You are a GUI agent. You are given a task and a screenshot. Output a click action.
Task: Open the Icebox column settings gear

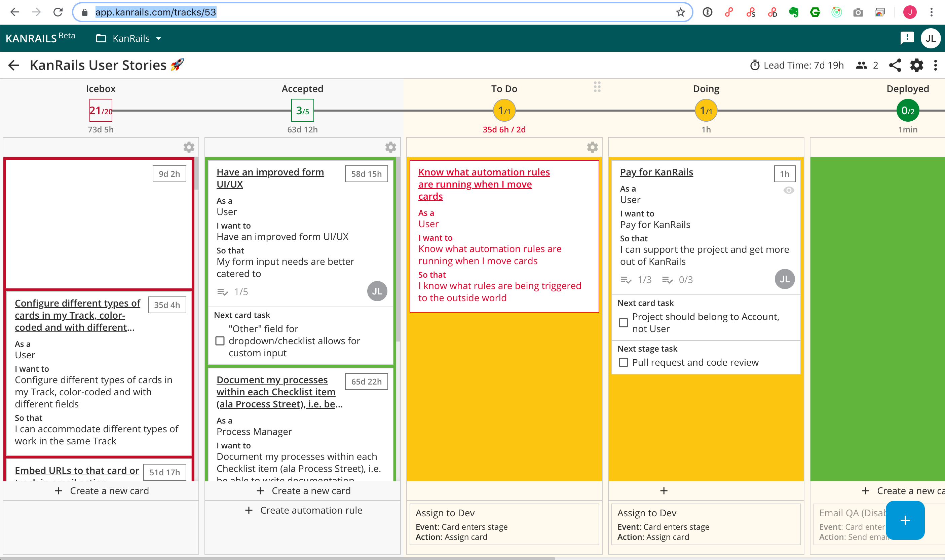(x=189, y=147)
